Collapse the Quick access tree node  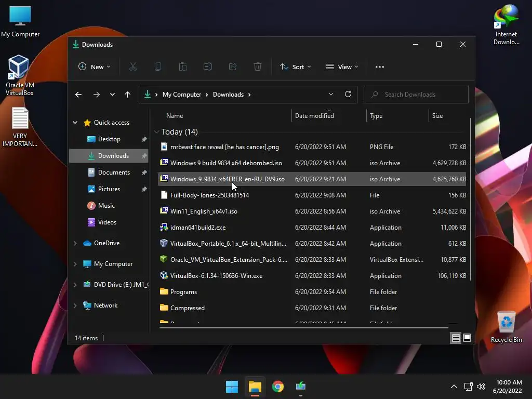75,123
